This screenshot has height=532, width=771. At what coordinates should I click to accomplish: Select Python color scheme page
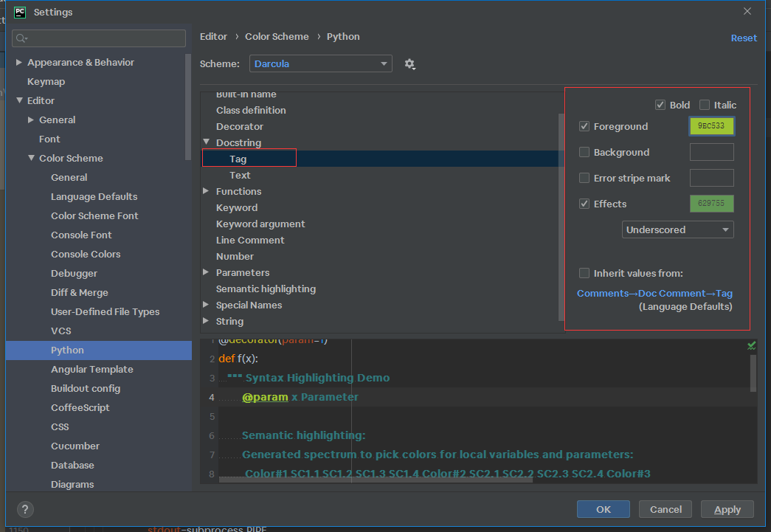(x=98, y=350)
